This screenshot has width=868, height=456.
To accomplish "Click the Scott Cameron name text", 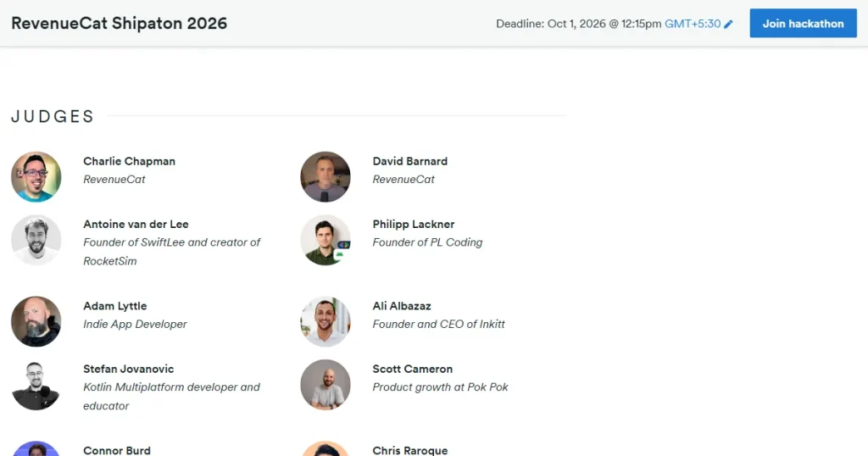I will tap(413, 369).
